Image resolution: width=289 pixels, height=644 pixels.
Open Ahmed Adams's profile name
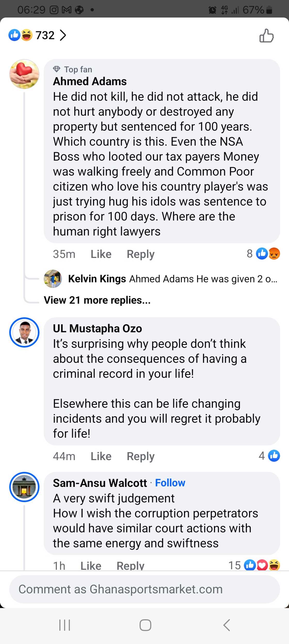point(90,81)
